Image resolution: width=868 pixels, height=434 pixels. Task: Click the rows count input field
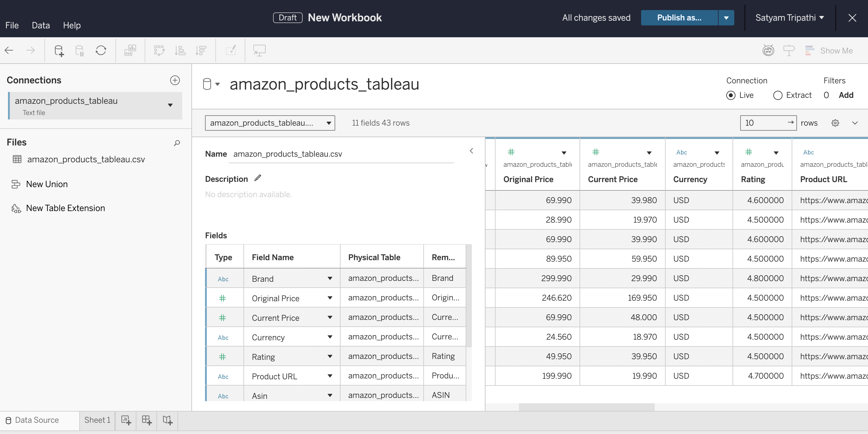pyautogui.click(x=763, y=123)
